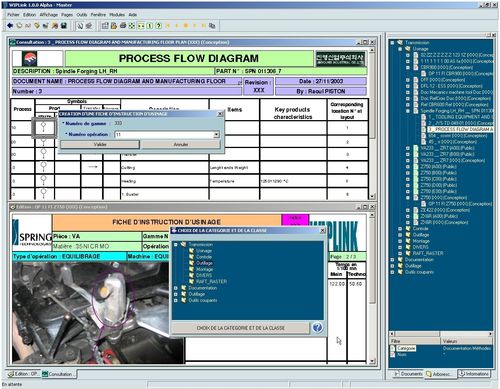Collapse Transmission node in category dialog
This screenshot has width=500, height=389.
pyautogui.click(x=176, y=245)
